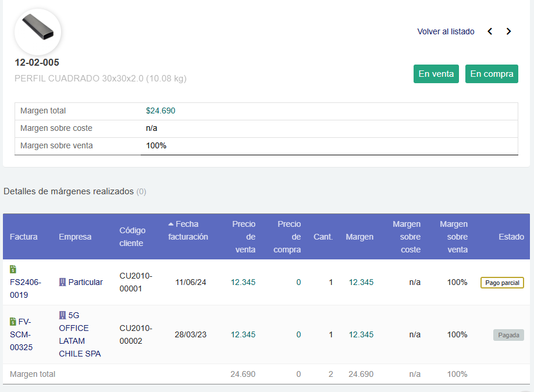Image resolution: width=534 pixels, height=392 pixels.
Task: Go to previous product arrow
Action: [x=490, y=31]
